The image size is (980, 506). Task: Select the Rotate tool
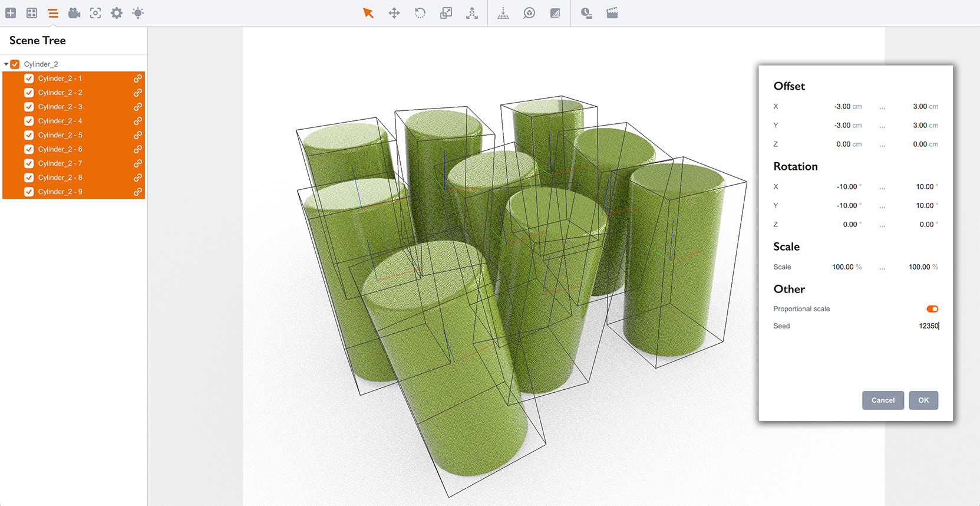pyautogui.click(x=420, y=13)
